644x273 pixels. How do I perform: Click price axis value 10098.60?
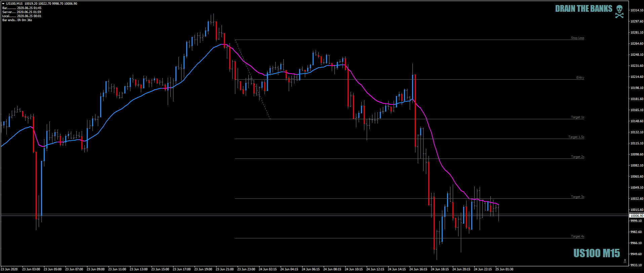click(x=637, y=154)
